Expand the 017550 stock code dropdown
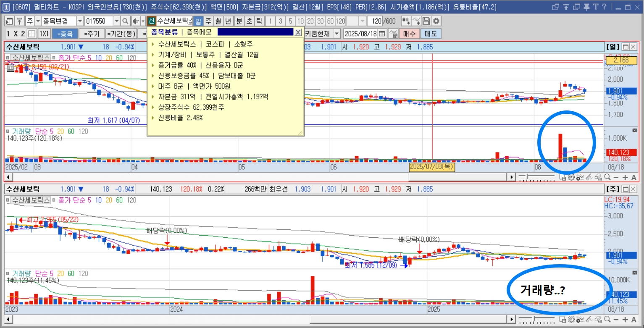The height and width of the screenshot is (328, 644). coord(116,21)
